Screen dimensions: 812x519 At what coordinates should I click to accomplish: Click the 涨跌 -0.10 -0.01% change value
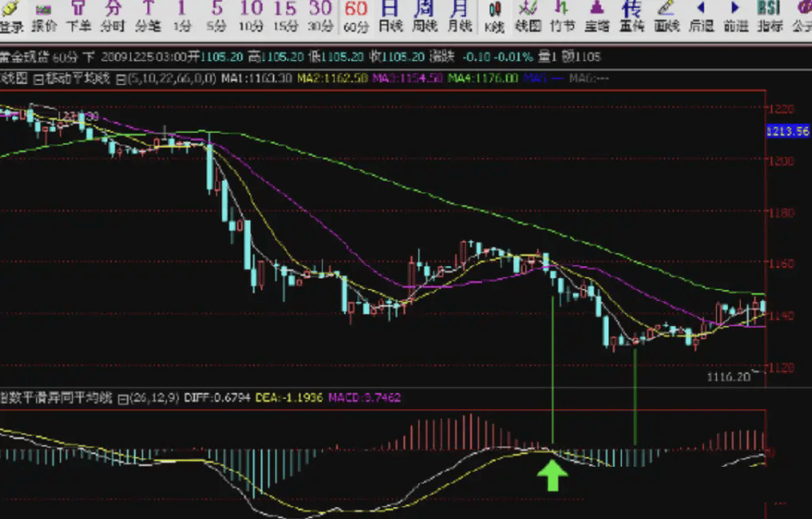tap(481, 56)
